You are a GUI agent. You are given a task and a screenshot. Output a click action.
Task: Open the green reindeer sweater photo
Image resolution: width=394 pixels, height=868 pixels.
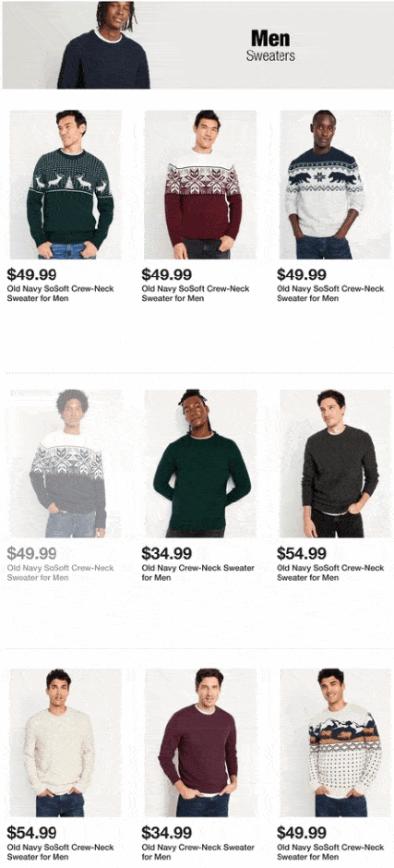pyautogui.click(x=66, y=185)
